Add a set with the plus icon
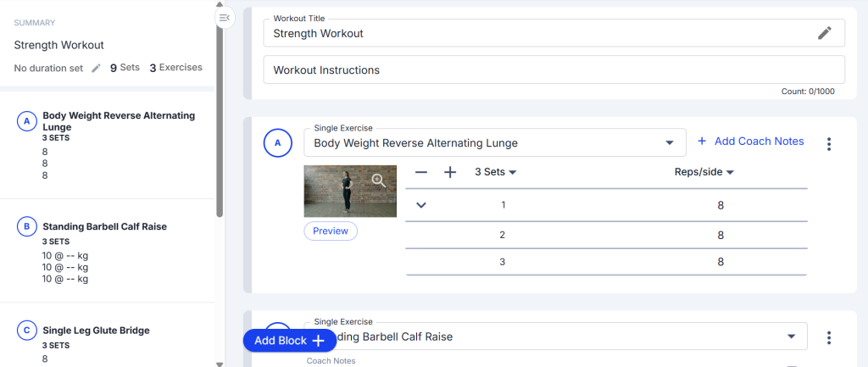The image size is (868, 367). pos(450,172)
